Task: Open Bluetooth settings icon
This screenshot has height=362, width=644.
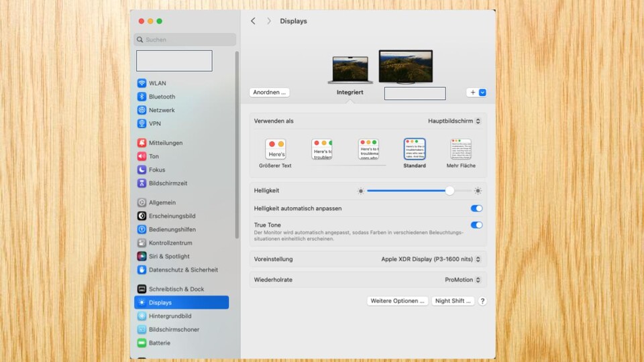Action: point(142,97)
